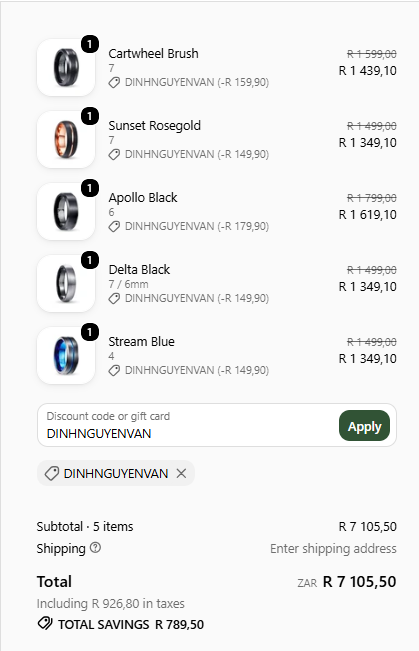Click the discount tag icon under Sunset Rosegold
The width and height of the screenshot is (419, 651).
[x=114, y=154]
